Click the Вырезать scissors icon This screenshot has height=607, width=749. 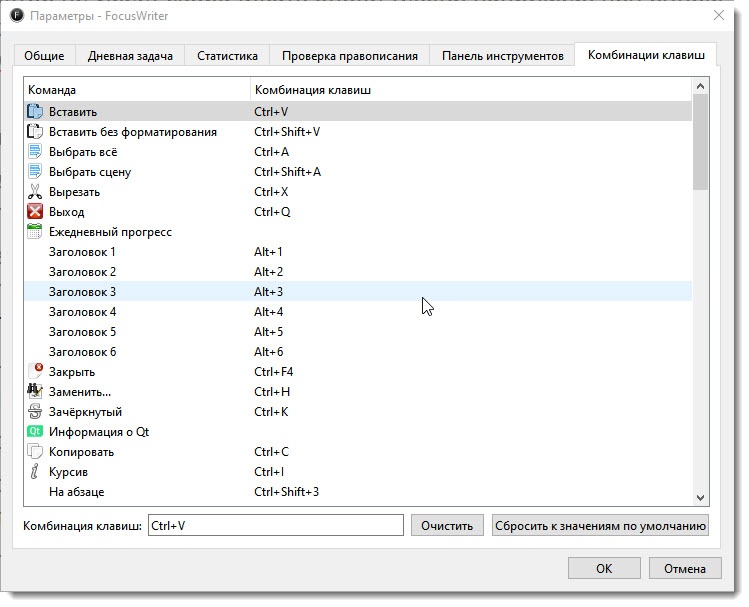35,192
